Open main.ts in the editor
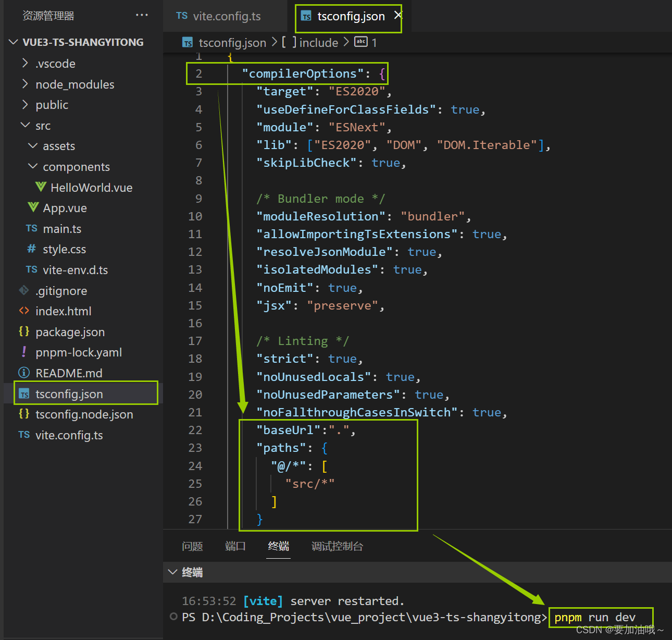The width and height of the screenshot is (672, 640). tap(62, 229)
